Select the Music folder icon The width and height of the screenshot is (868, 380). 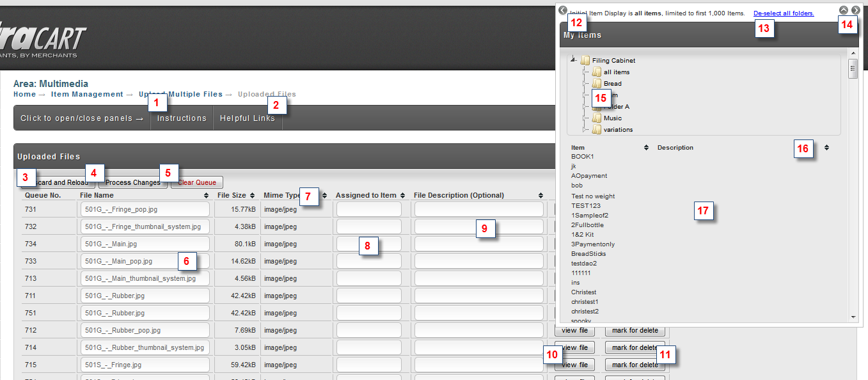tap(596, 118)
